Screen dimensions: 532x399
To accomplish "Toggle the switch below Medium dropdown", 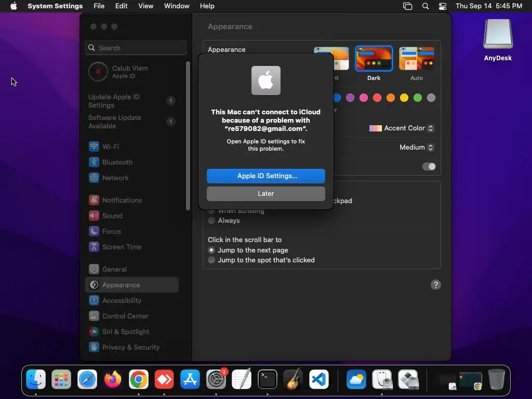I will 429,167.
